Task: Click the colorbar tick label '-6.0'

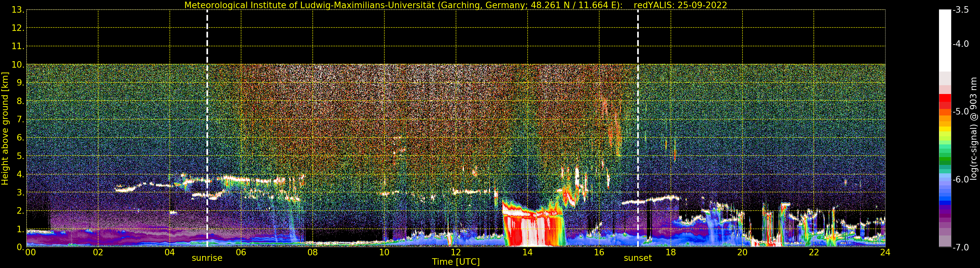Action: click(960, 180)
